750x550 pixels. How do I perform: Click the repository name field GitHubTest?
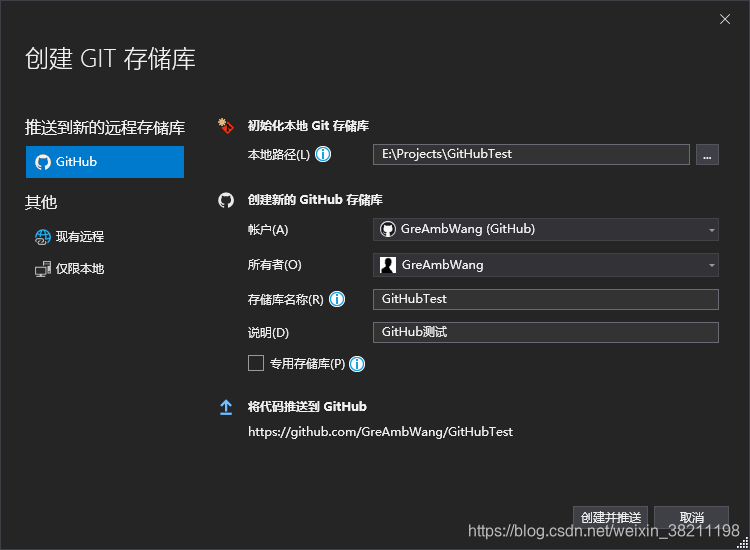546,299
